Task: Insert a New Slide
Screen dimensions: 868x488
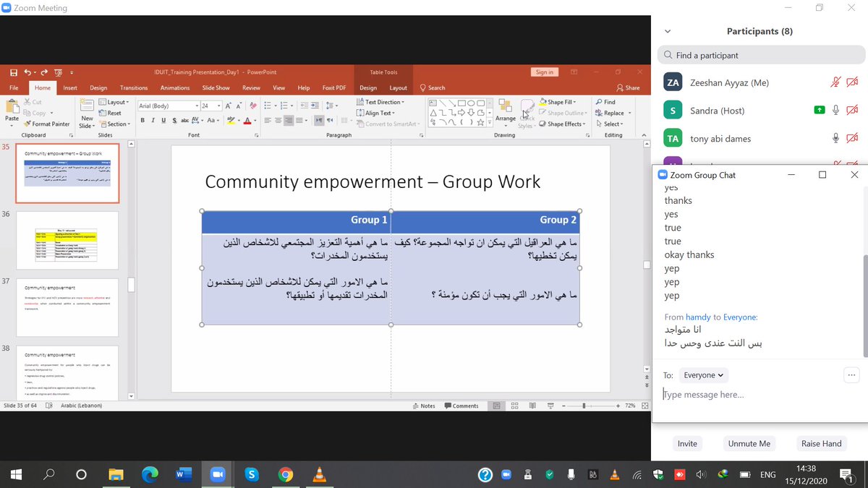Action: point(87,112)
